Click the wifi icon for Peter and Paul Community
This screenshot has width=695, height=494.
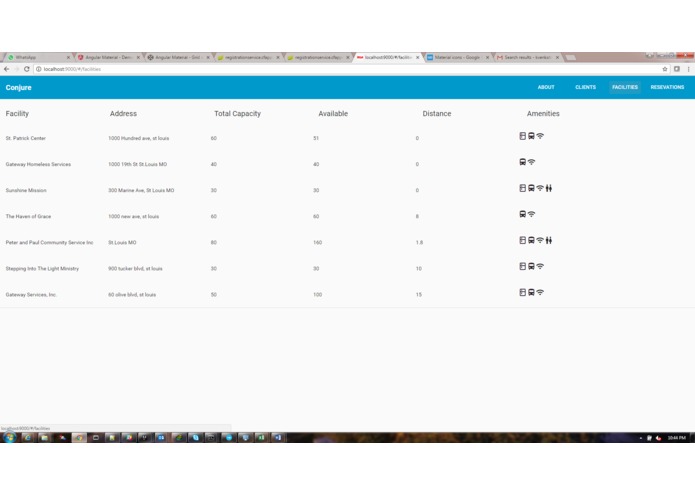point(540,240)
